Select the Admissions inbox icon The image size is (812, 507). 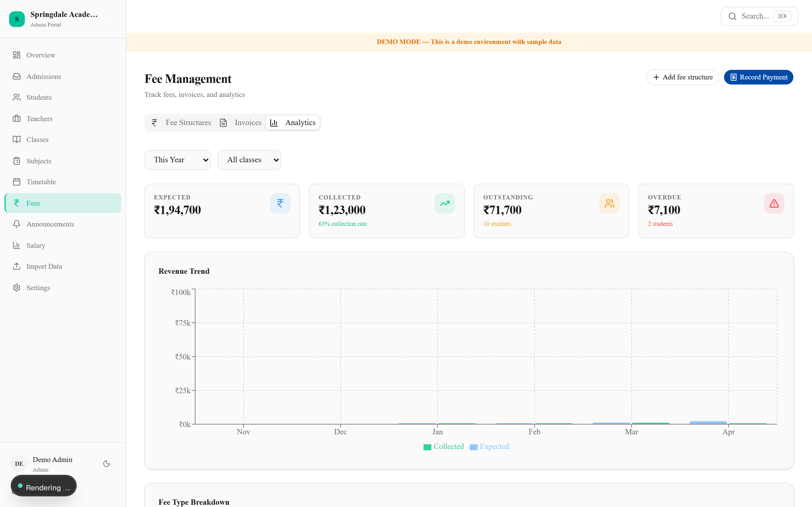point(17,76)
